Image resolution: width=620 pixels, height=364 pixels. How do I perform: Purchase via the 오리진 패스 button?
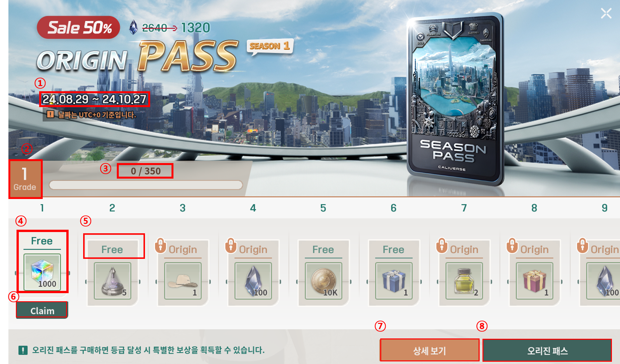(x=547, y=350)
